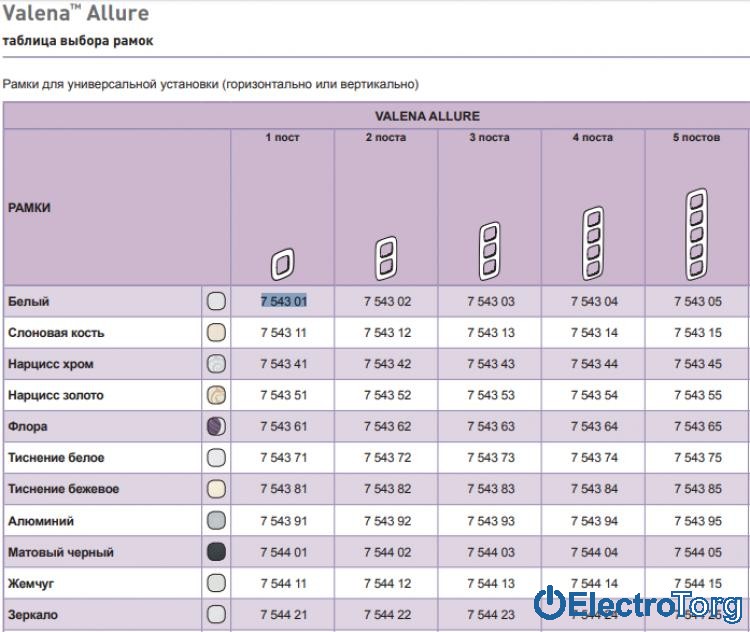Viewport: 750px width, 632px height.
Task: Select the Нарцисс золото swatch
Action: [216, 395]
